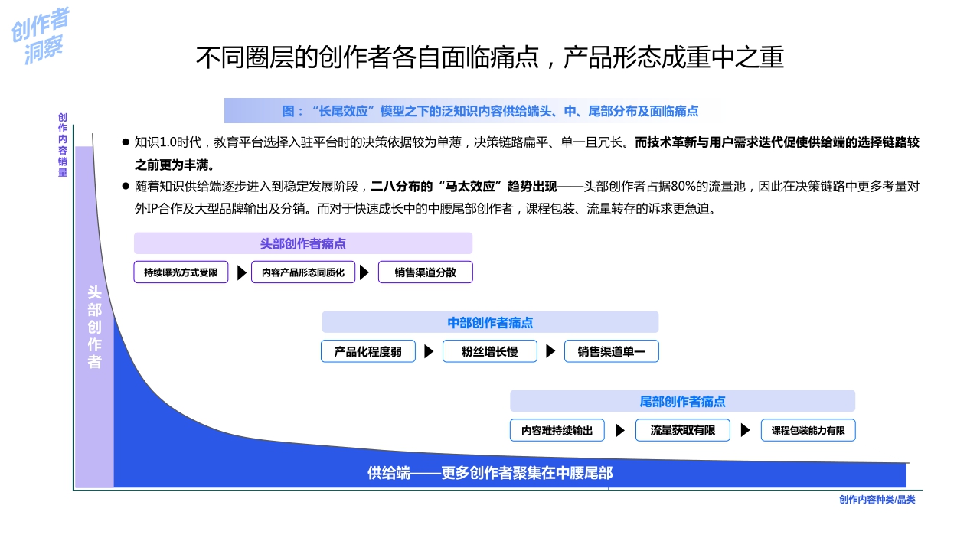Viewport: 980px width, 551px height.
Task: Click the 创作内容种类/品类 axis label
Action: 877,500
